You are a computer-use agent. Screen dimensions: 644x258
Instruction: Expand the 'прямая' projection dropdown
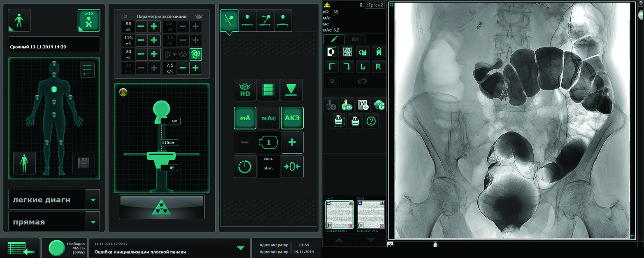click(x=93, y=222)
